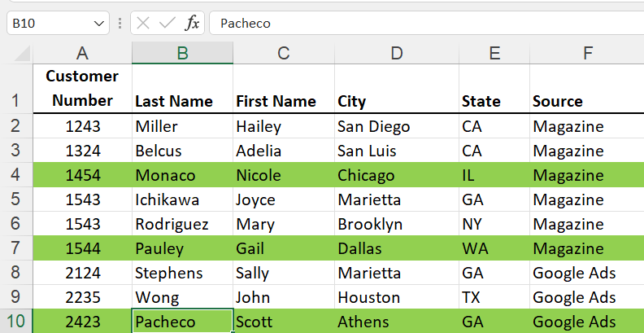Select the row 4 header
This screenshot has height=333, width=644.
pyautogui.click(x=16, y=175)
